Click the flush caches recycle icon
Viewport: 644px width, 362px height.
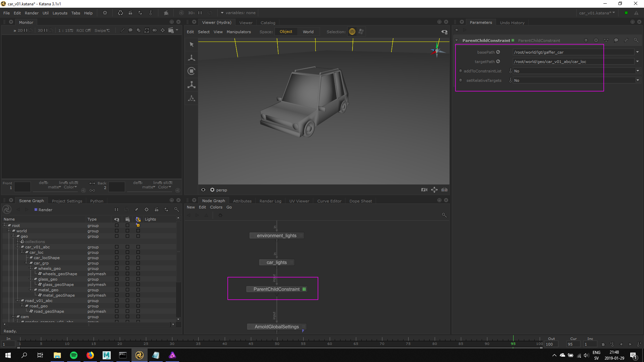pyautogui.click(x=120, y=13)
